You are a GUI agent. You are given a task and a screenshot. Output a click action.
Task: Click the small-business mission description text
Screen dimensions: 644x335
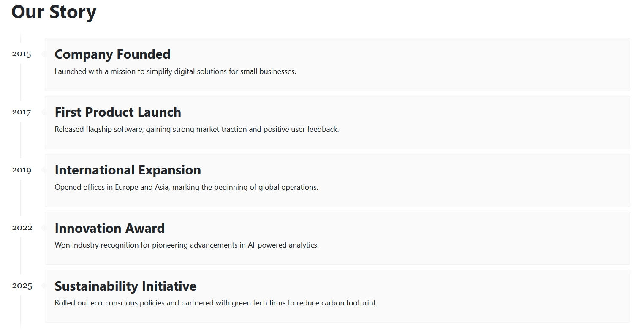(x=175, y=71)
